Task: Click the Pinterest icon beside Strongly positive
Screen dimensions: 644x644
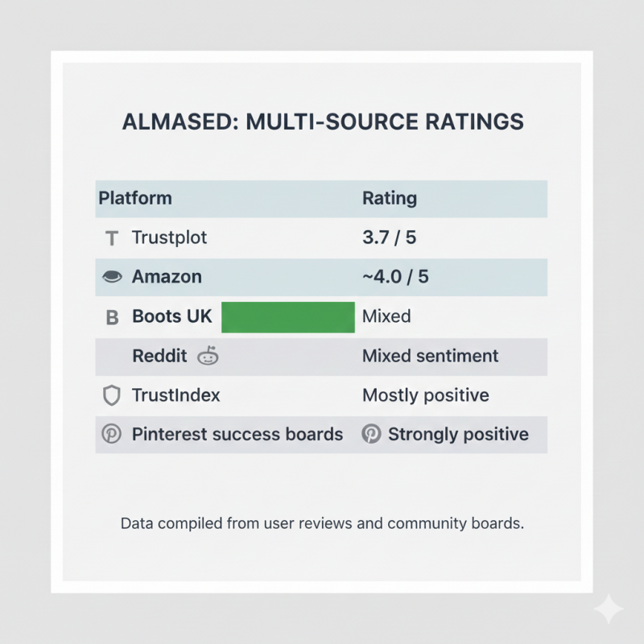Action: tap(371, 435)
